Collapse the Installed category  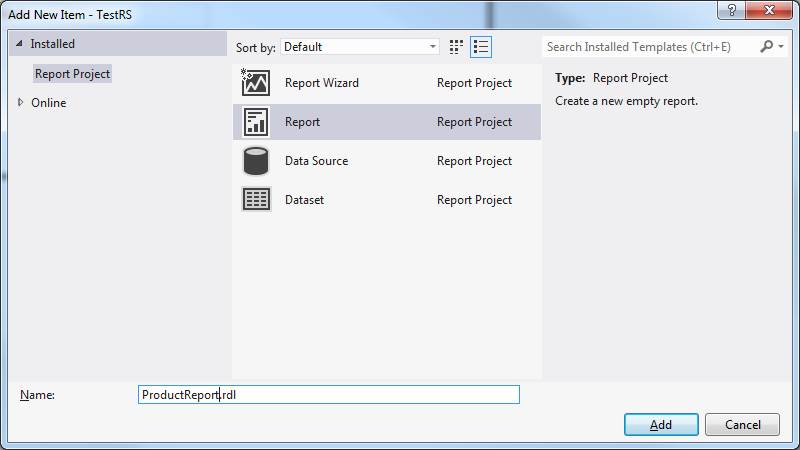[x=19, y=45]
